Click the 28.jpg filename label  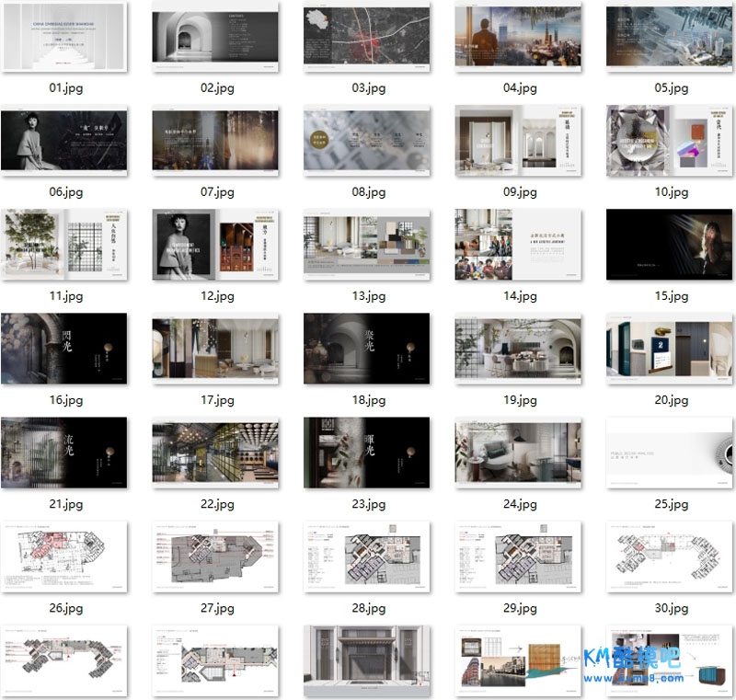[367, 608]
